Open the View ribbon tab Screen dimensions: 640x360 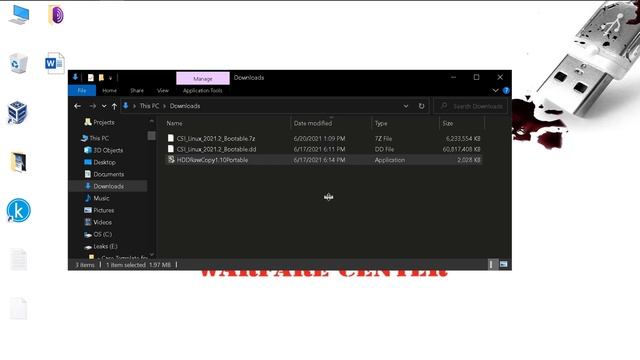[162, 91]
